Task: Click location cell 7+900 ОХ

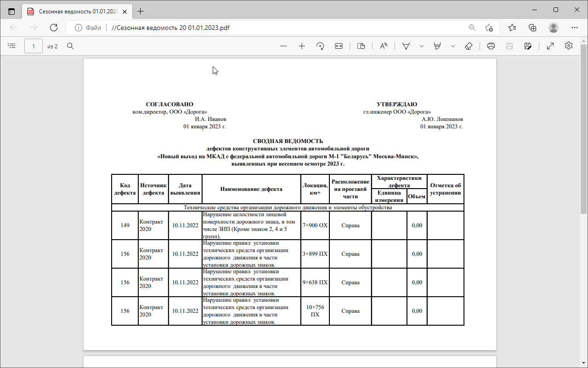Action: click(315, 225)
